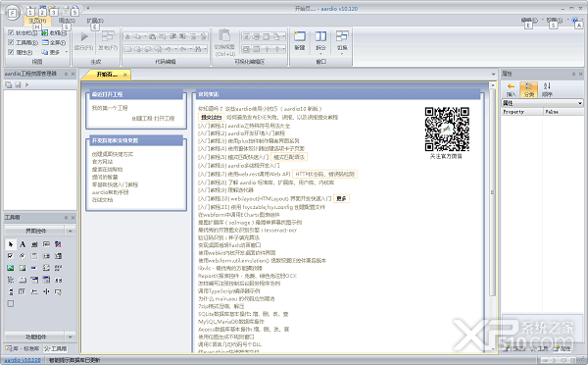The width and height of the screenshot is (588, 365).
Task: Open the properties object combo box
Action: 542,103
